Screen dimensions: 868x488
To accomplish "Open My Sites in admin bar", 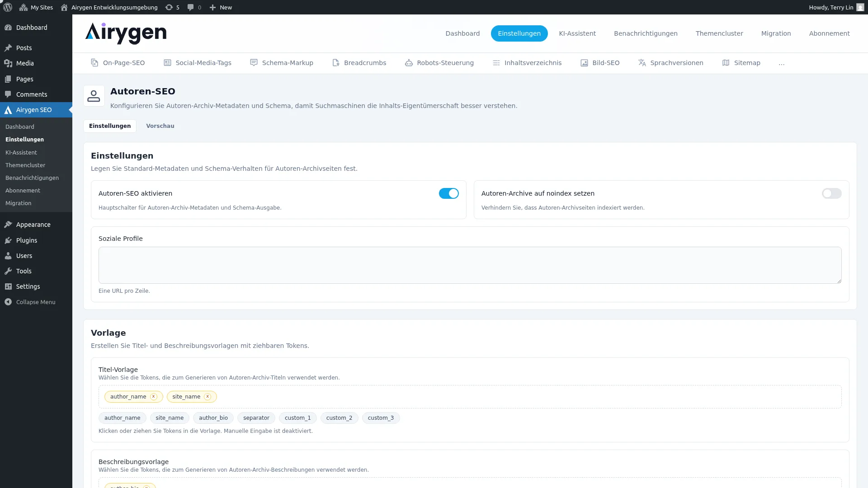I will [x=36, y=7].
